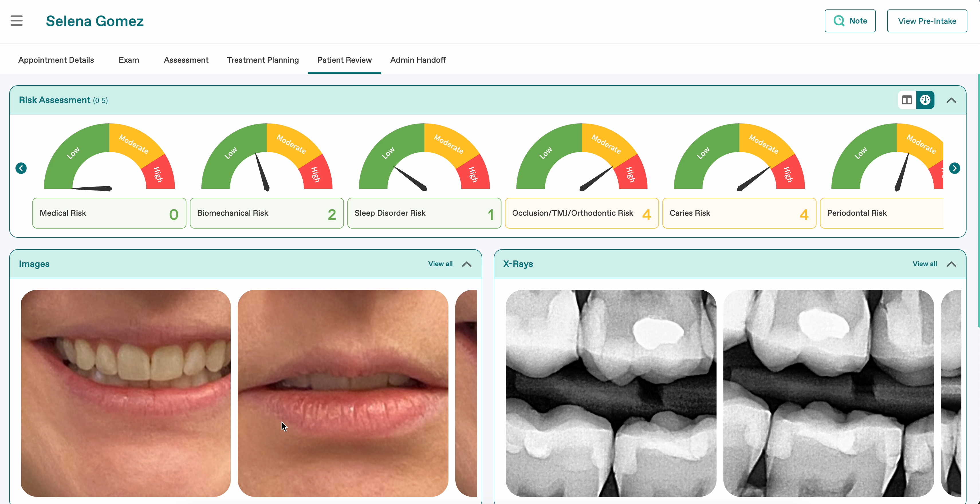Switch to gauge dial view icon
980x504 pixels.
coord(925,100)
